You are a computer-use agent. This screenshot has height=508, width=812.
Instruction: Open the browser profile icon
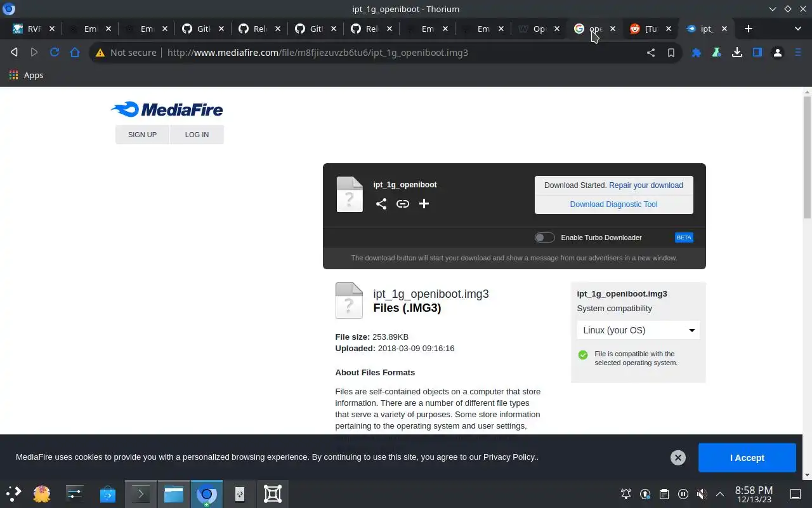tap(778, 53)
